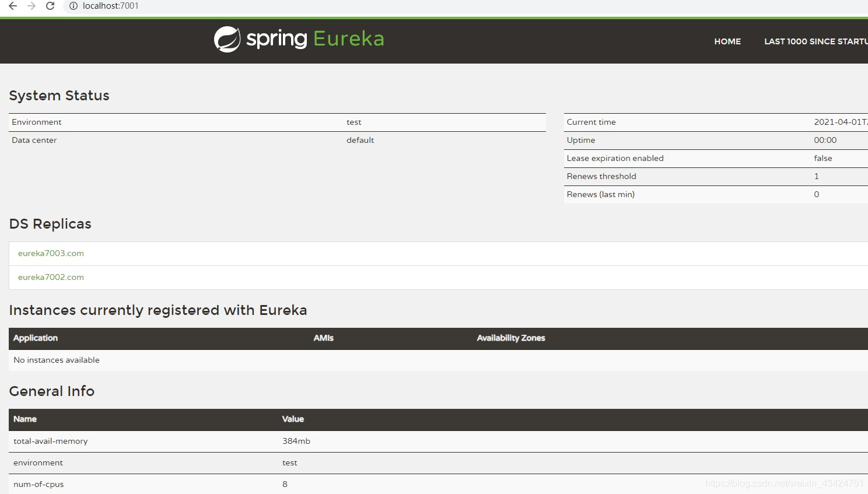Click the Lease expiration enabled label
This screenshot has height=494, width=868.
615,158
